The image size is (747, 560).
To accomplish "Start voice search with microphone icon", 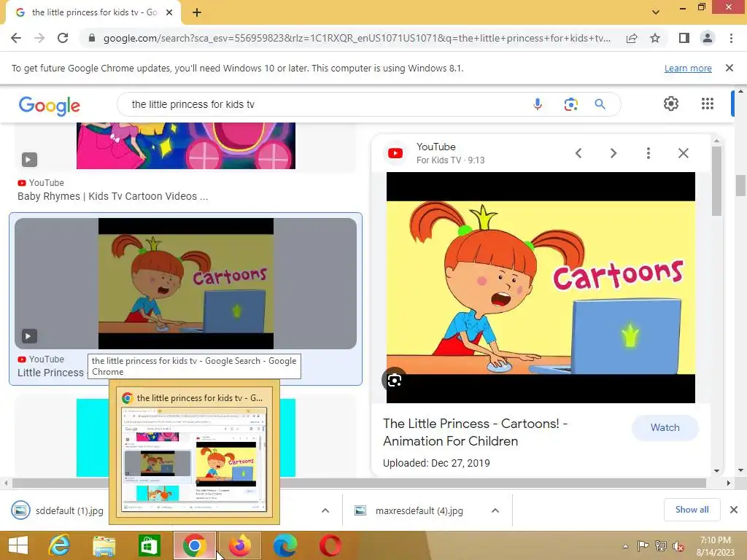I will 538,104.
